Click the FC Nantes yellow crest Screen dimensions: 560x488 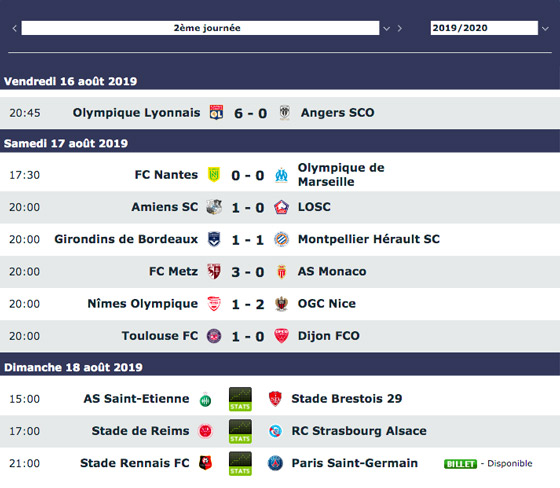click(x=214, y=175)
